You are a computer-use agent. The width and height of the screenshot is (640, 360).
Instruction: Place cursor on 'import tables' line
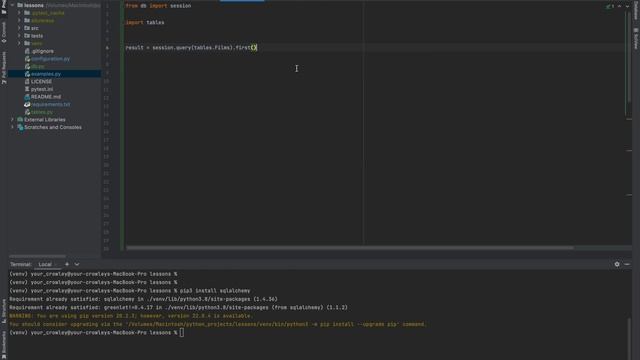145,22
